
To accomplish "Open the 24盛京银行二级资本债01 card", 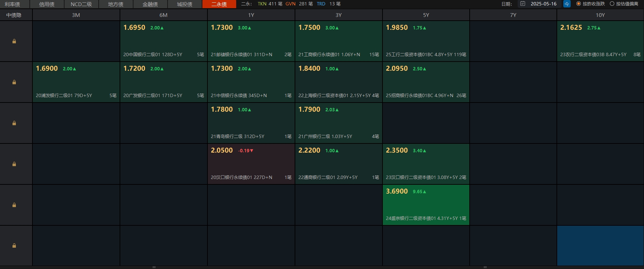I will [426, 205].
